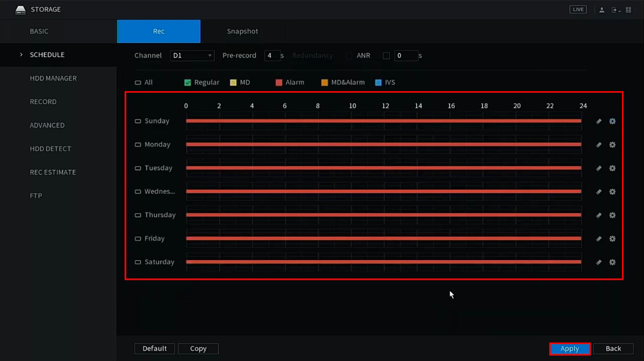Viewport: 644px width, 361px height.
Task: Click the user account icon
Action: (x=602, y=10)
